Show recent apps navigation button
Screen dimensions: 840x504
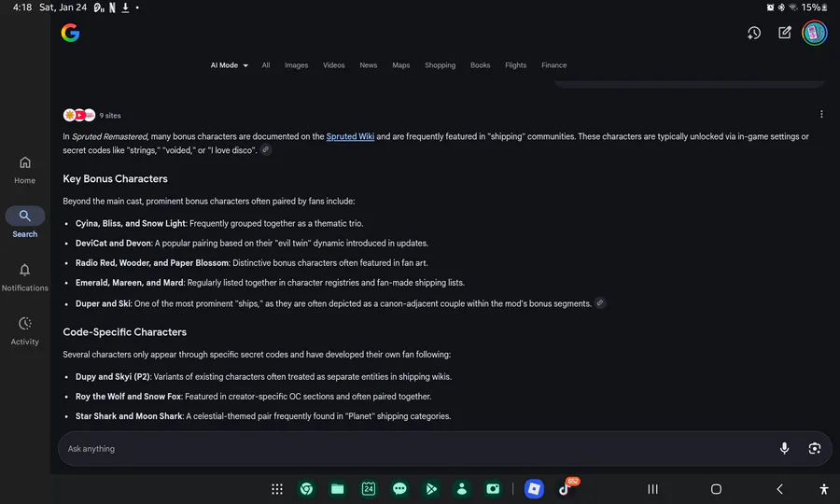(652, 489)
